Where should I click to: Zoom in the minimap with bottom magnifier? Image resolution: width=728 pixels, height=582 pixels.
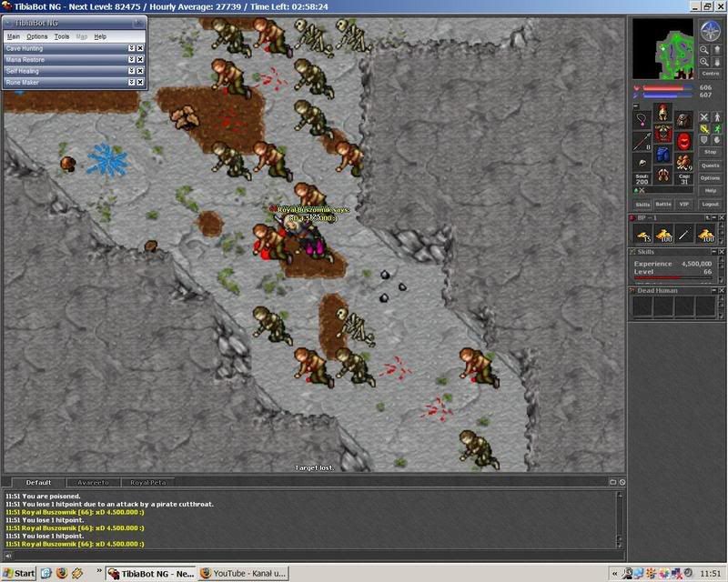coord(703,62)
